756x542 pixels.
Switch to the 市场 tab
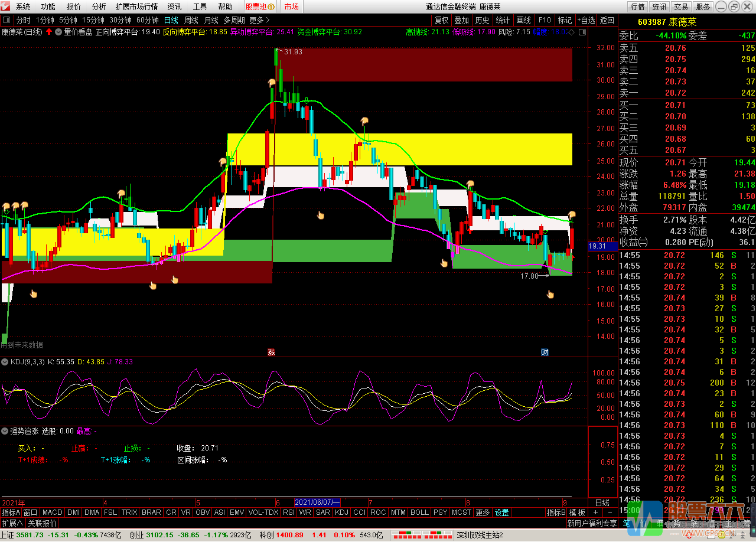(x=291, y=7)
